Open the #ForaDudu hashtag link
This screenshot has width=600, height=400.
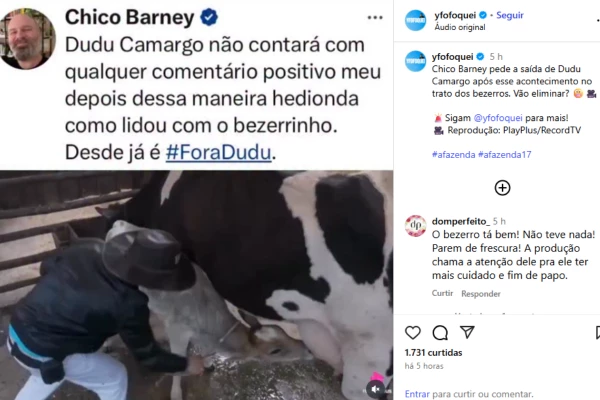point(218,152)
